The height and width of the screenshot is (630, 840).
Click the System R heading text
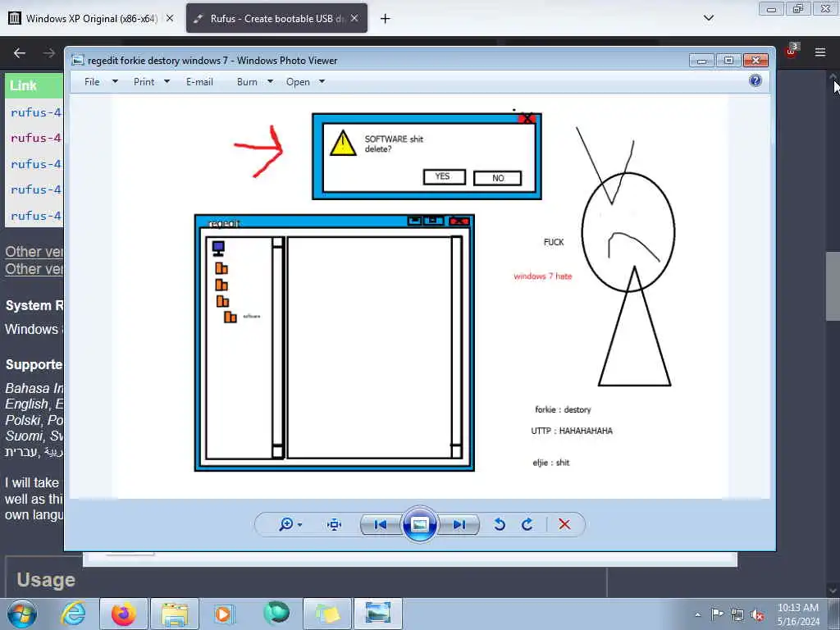point(34,305)
